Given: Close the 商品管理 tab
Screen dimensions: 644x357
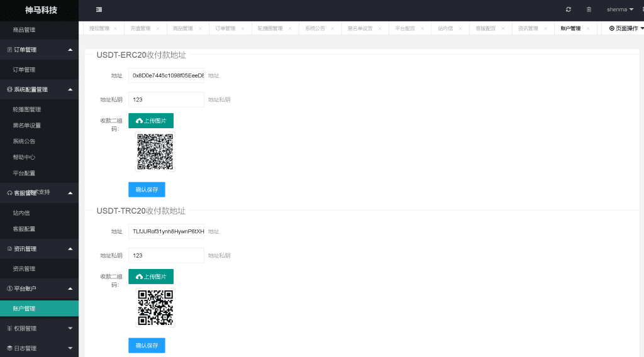Looking at the screenshot, I should [200, 28].
